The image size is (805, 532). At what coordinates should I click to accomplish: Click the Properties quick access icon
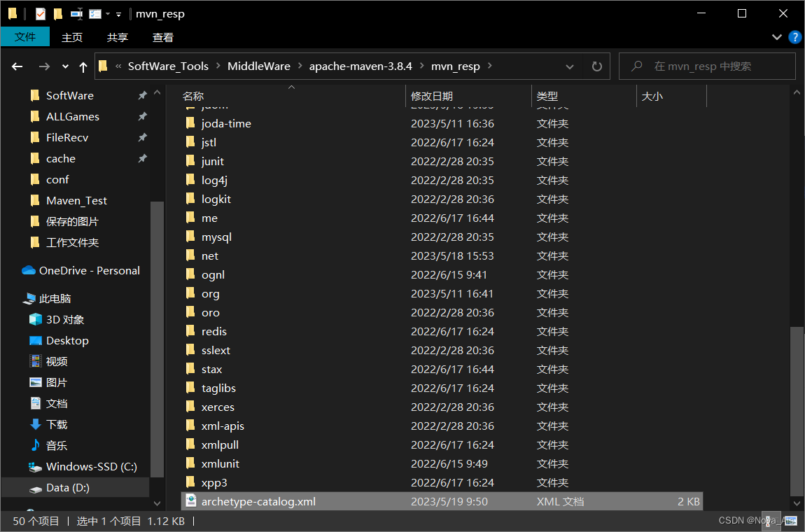tap(41, 14)
